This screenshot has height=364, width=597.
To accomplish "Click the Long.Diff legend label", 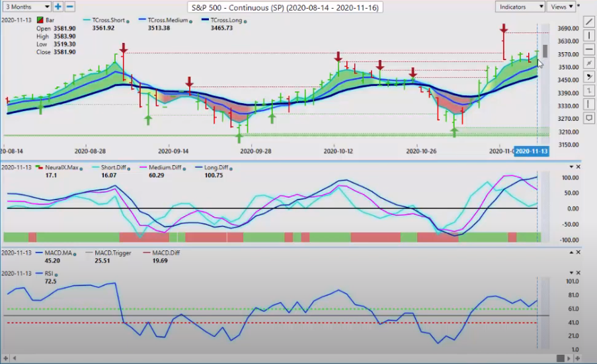I will [x=216, y=167].
